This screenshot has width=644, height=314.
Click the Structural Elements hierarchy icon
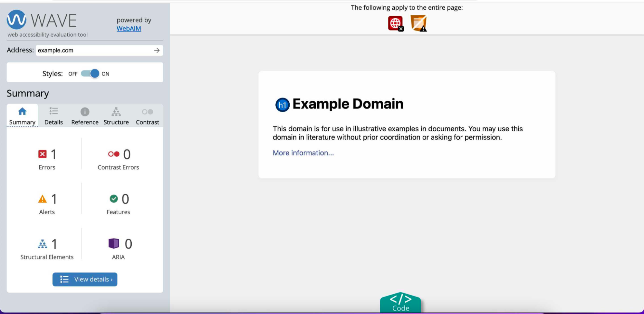pyautogui.click(x=43, y=244)
